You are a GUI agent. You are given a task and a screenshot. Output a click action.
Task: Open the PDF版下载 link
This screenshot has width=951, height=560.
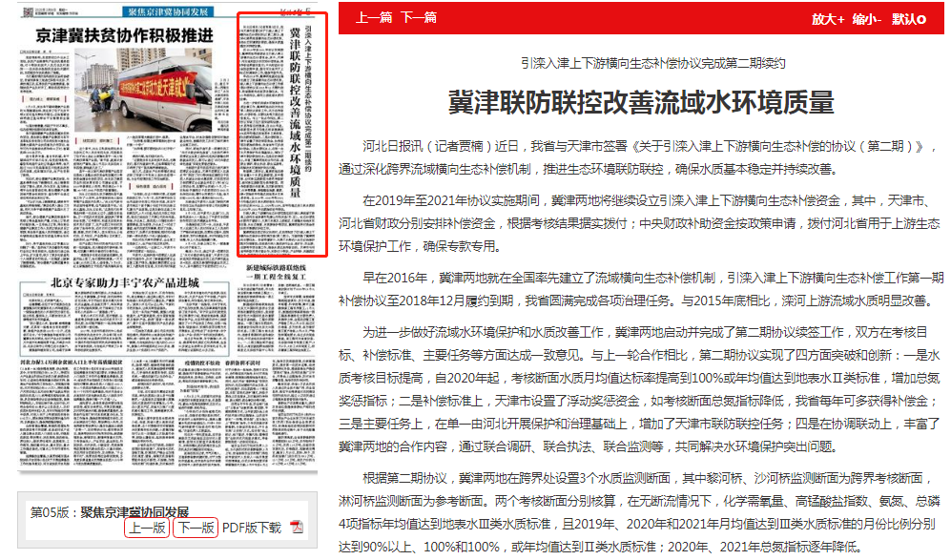point(252,528)
